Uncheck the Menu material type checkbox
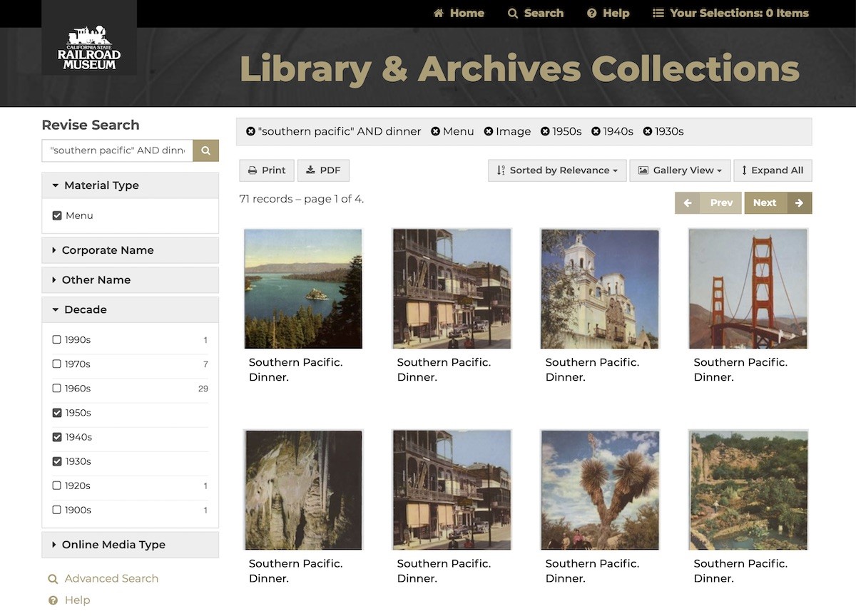Screen dimensions: 856x616 coord(57,215)
